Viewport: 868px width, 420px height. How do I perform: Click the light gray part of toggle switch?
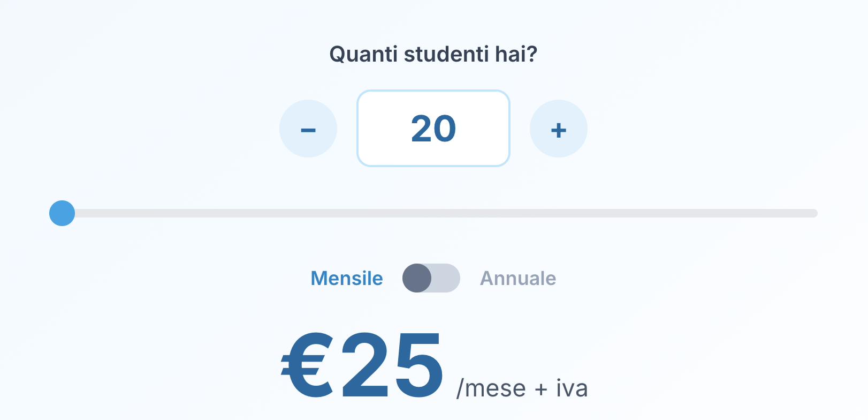tap(447, 278)
